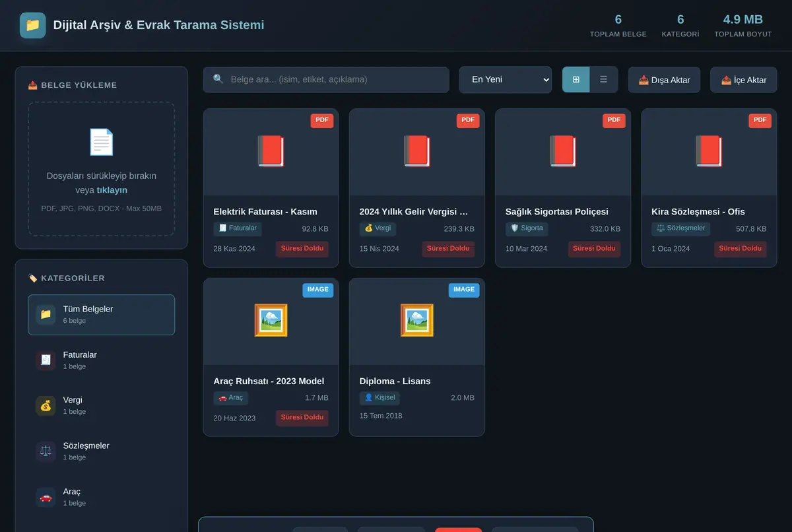
Task: Click Süresi Doldu badge on Elektrik Faturası card
Action: (302, 249)
